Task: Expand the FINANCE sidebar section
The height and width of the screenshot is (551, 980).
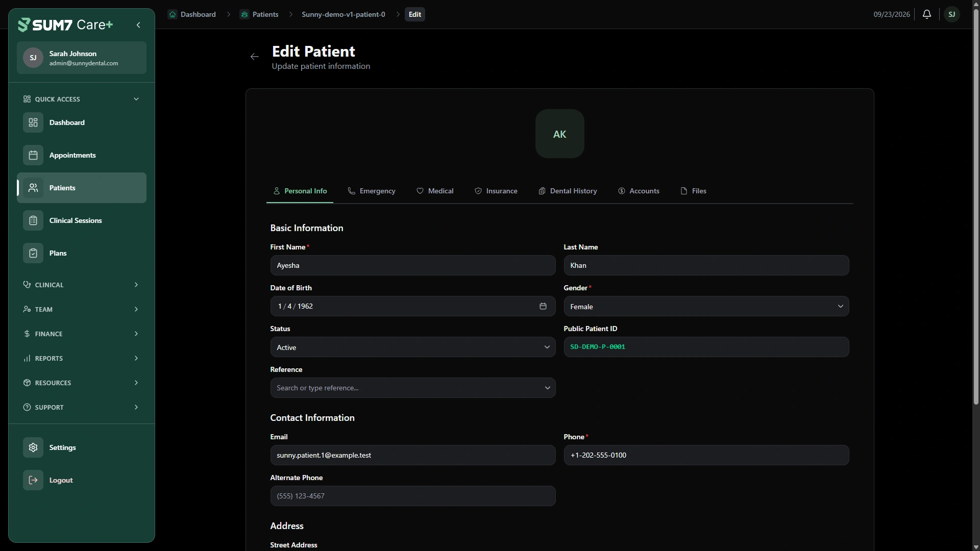Action: [82, 334]
